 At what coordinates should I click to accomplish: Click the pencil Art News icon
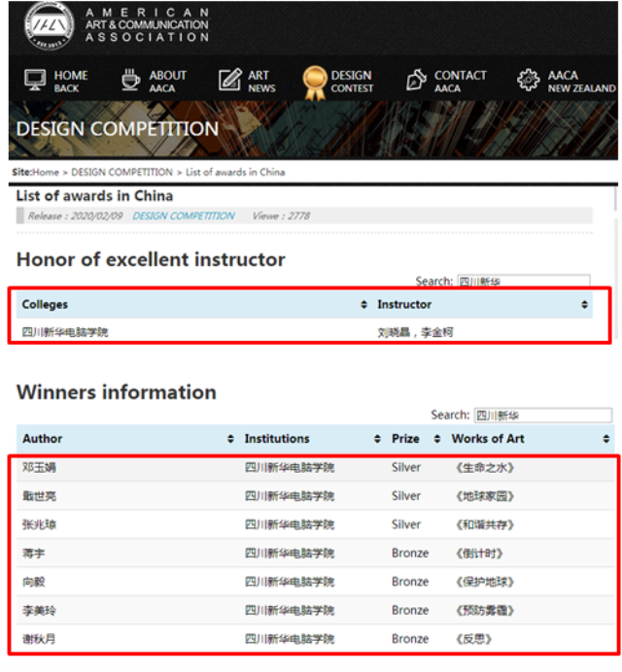[x=229, y=81]
